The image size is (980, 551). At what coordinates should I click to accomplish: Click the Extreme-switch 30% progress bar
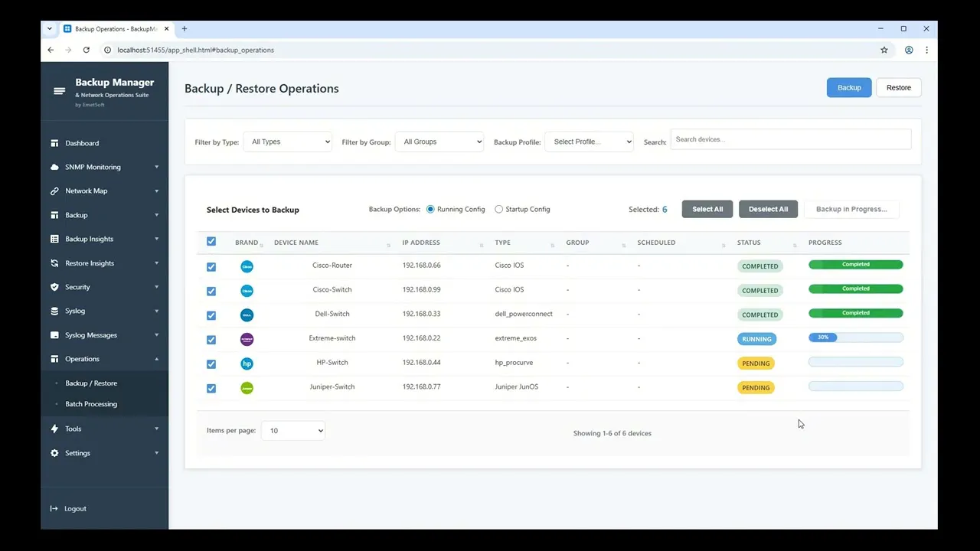(x=856, y=337)
